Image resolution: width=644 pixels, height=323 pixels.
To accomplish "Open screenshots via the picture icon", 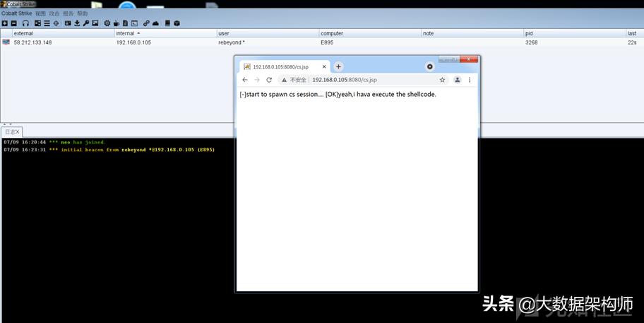I will click(x=95, y=23).
